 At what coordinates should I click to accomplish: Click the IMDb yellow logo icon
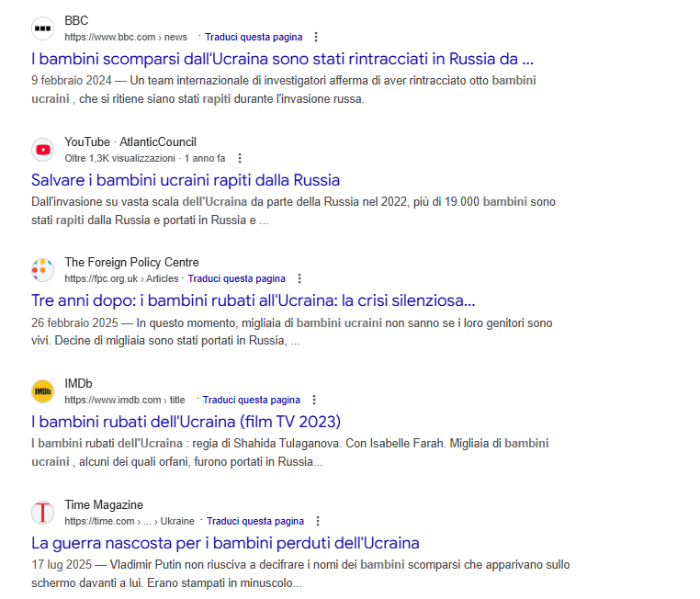(x=42, y=391)
